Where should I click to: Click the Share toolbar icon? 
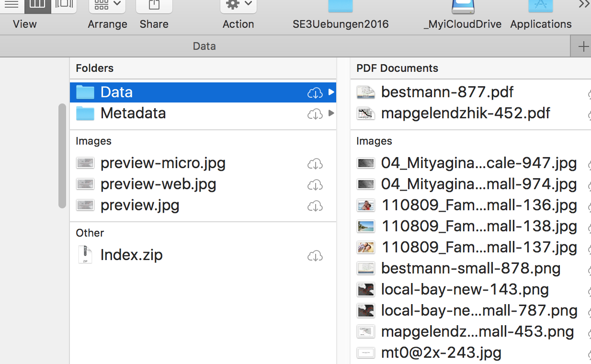(154, 6)
